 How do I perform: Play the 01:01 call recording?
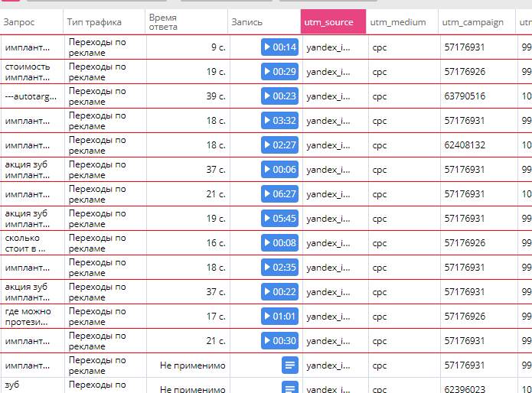point(279,316)
